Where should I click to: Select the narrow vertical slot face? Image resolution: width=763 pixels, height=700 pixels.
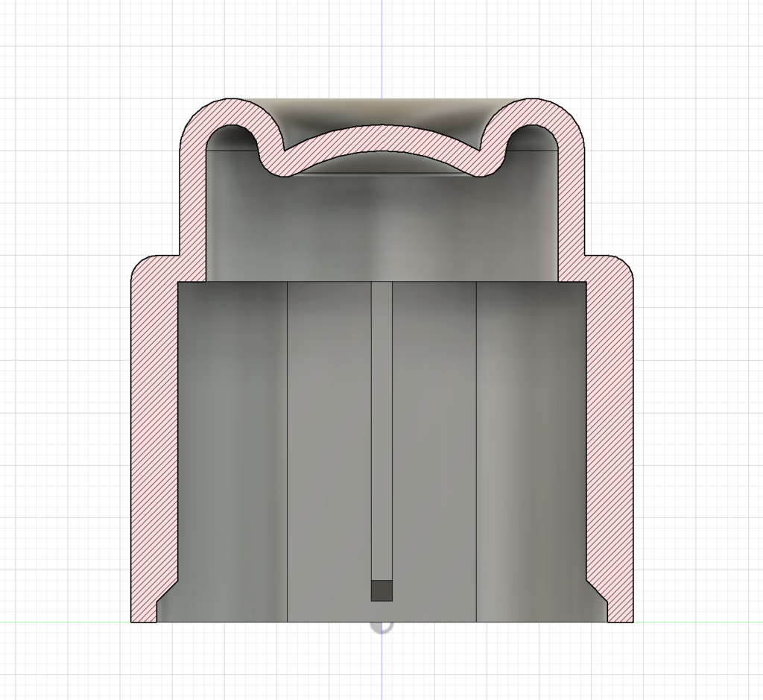[x=381, y=431]
